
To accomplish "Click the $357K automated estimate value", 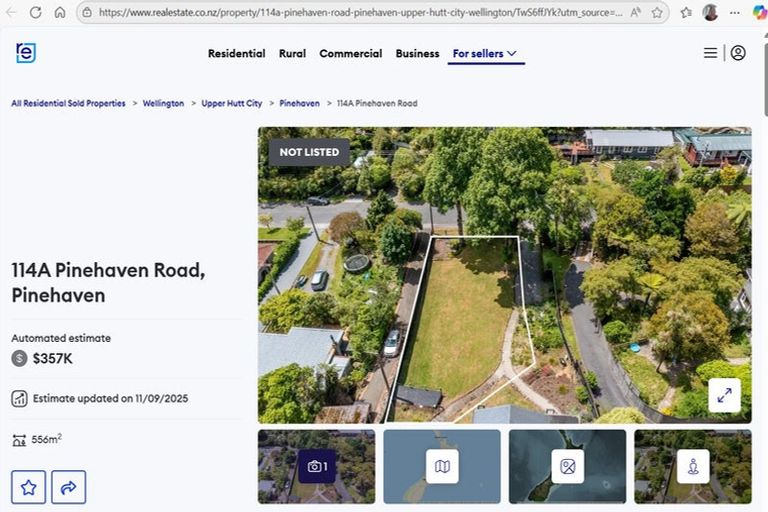I will click(x=52, y=359).
